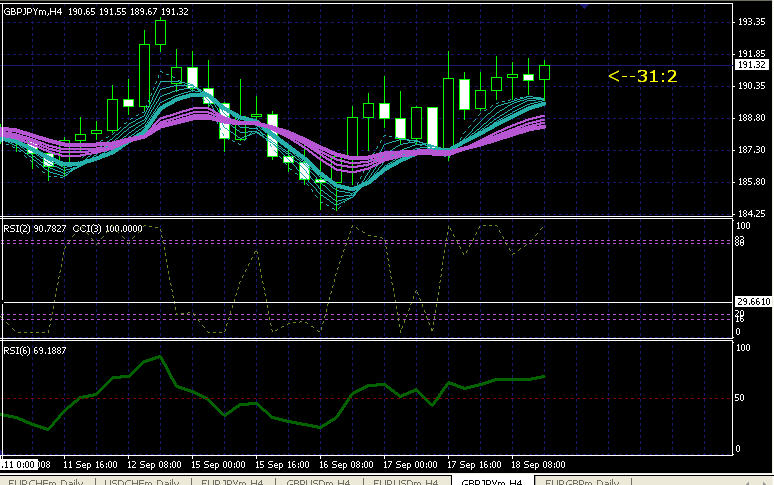Click the 17 Sep 00:00 time label
Image resolution: width=774 pixels, height=485 pixels.
pos(410,465)
